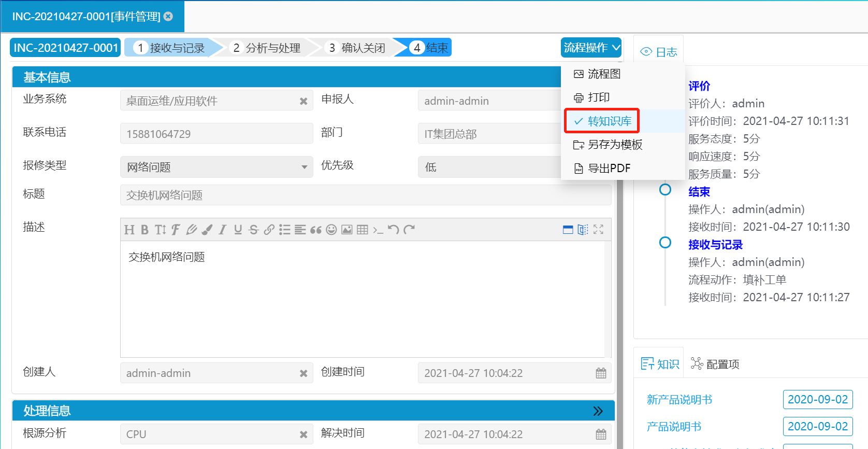Insert an image into the description

coord(347,230)
